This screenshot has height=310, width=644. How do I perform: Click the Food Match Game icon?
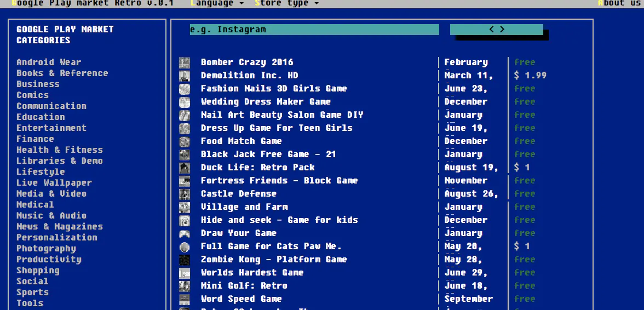coord(185,141)
